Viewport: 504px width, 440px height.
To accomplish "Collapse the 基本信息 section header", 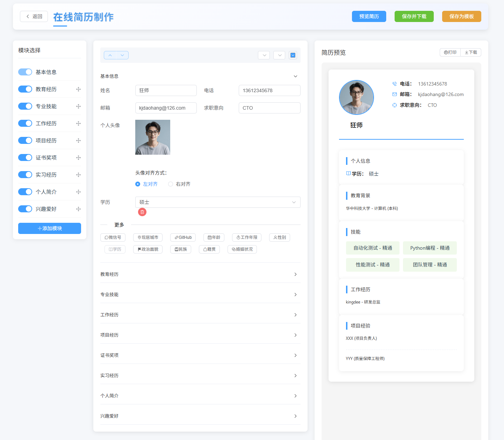I will coord(295,76).
